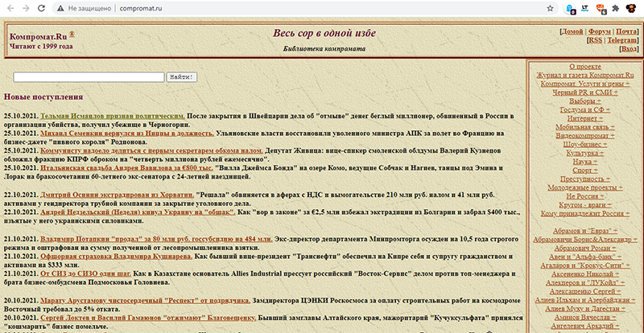644x333 pixels.
Task: Open Алиев Муху и Дагестан entry
Action: [x=585, y=309]
